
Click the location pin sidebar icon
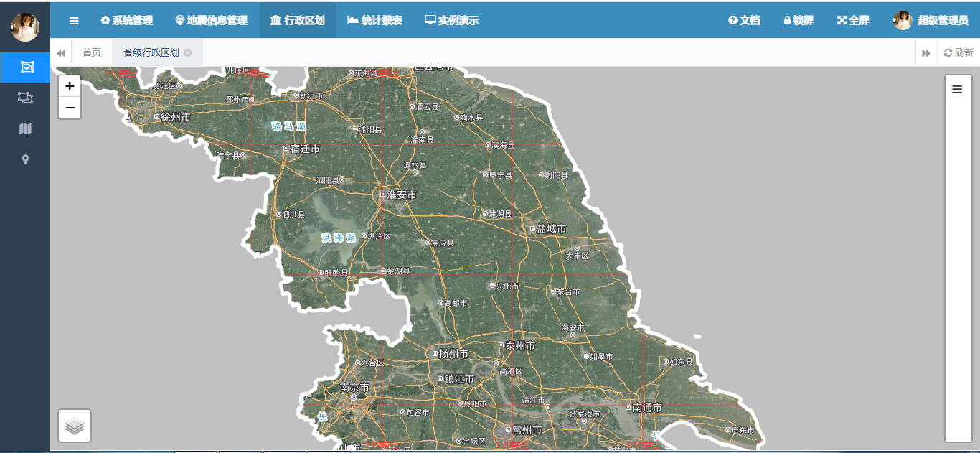click(25, 159)
